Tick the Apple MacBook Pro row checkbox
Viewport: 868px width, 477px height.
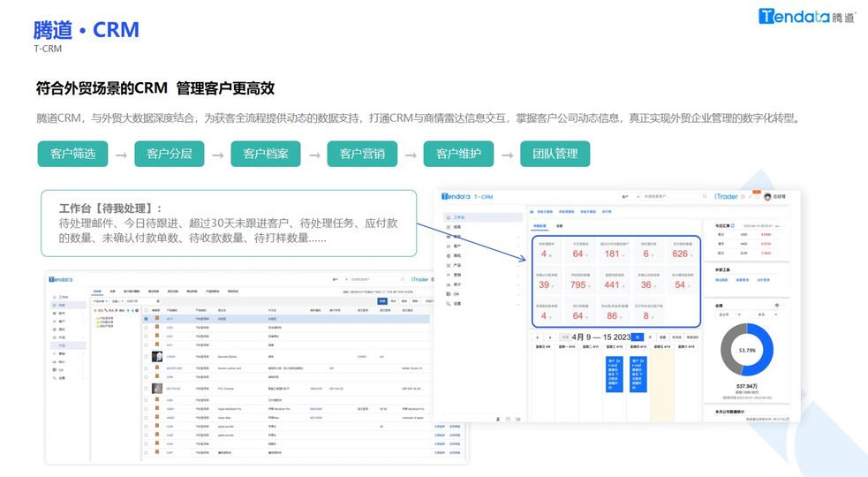pyautogui.click(x=147, y=409)
